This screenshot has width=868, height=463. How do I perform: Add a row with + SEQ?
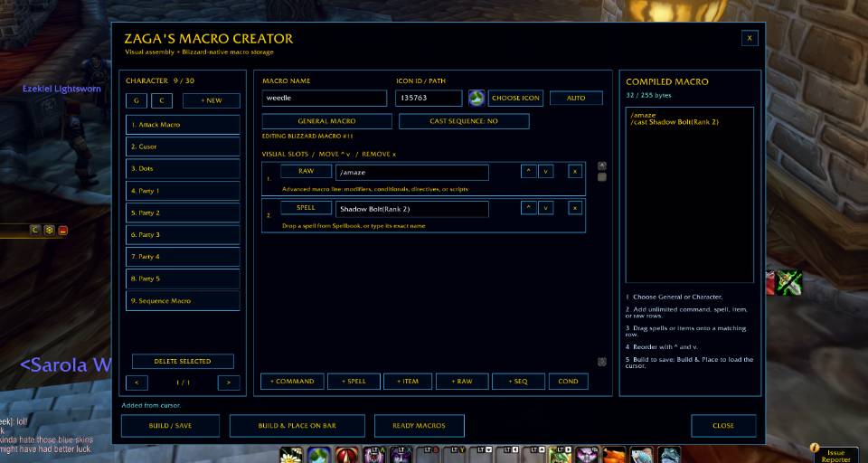point(518,382)
